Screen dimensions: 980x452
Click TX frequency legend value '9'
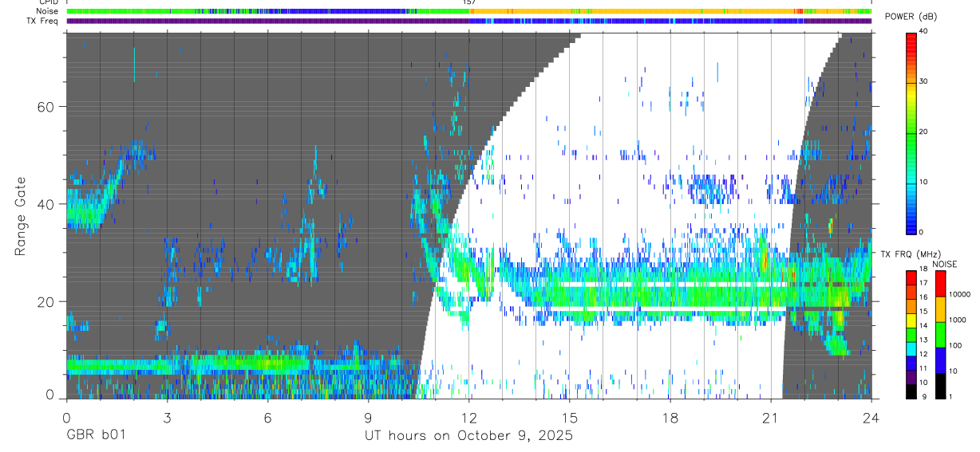pyautogui.click(x=924, y=396)
